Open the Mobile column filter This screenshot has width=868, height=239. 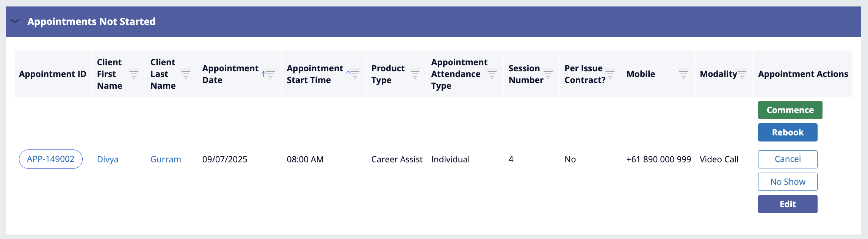(x=683, y=74)
